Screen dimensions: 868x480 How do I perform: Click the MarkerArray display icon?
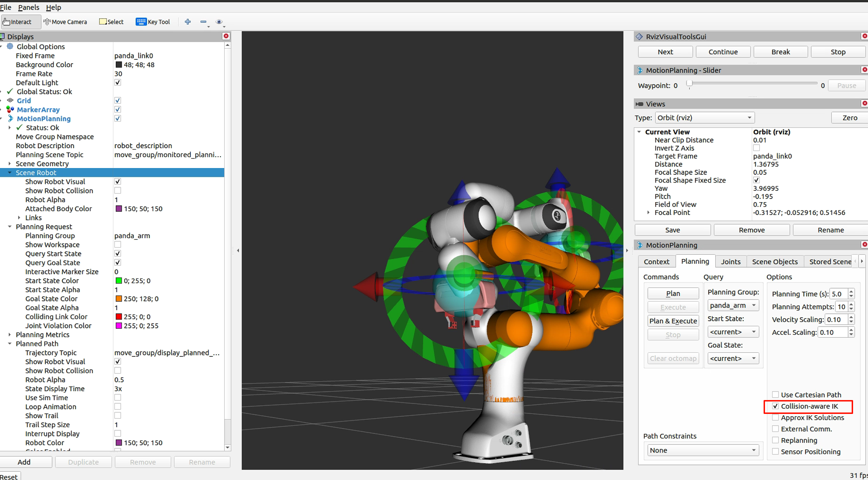pyautogui.click(x=10, y=109)
